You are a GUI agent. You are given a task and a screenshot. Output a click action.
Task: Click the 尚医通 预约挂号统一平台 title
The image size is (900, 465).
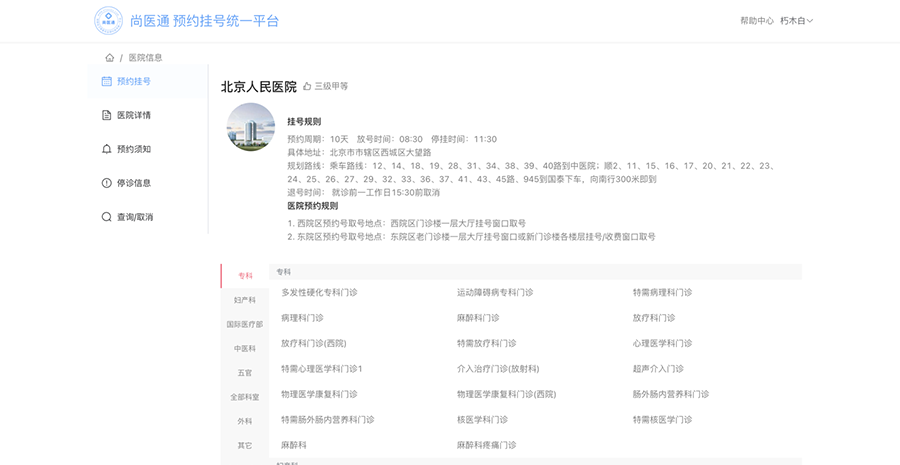coord(204,21)
